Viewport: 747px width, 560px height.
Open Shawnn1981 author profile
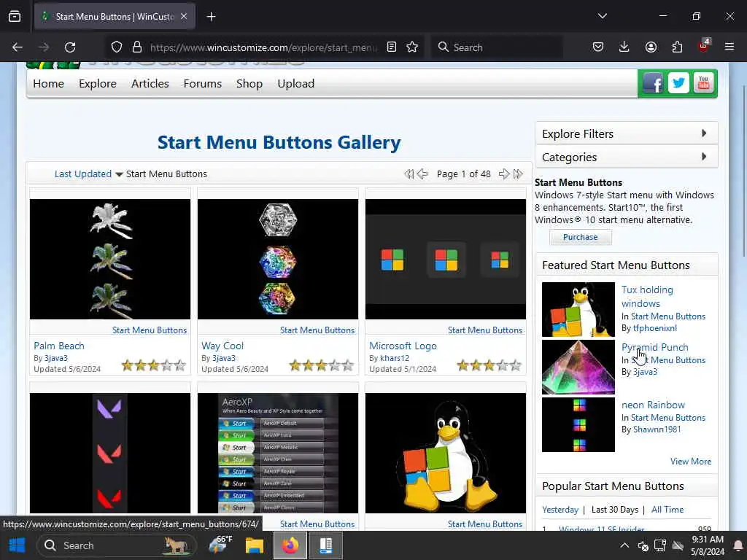pos(657,429)
